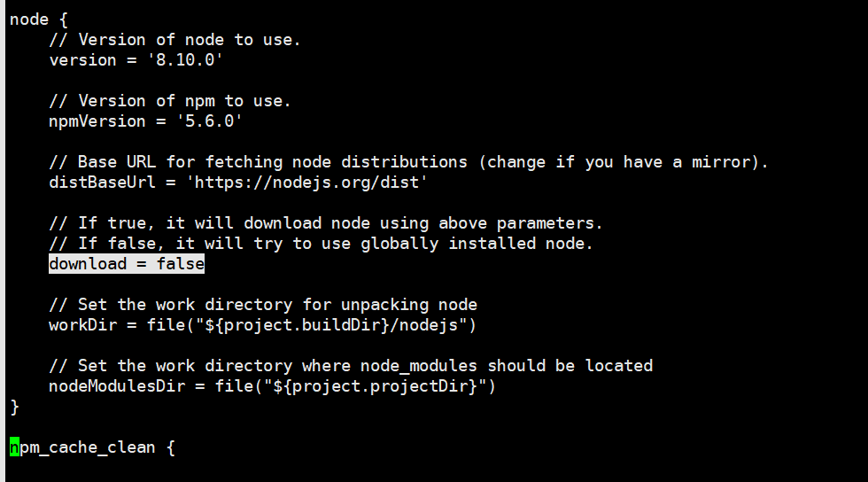Click the npmVersion '5.6.0' value
The height and width of the screenshot is (482, 868).
click(x=210, y=121)
